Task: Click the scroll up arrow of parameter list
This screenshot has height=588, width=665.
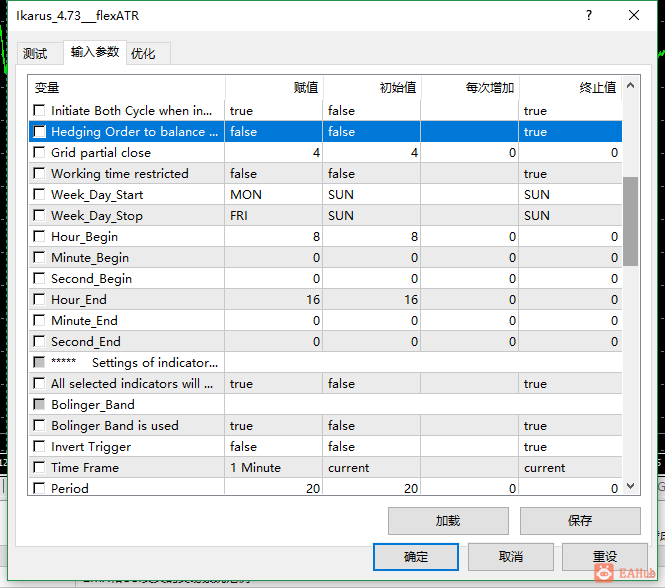Action: point(631,86)
